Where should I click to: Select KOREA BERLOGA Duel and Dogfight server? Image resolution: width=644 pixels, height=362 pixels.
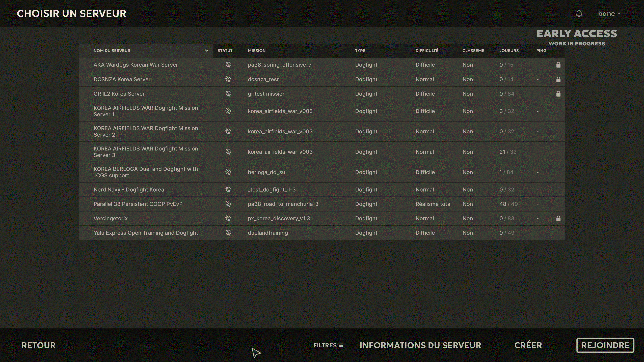pyautogui.click(x=322, y=172)
